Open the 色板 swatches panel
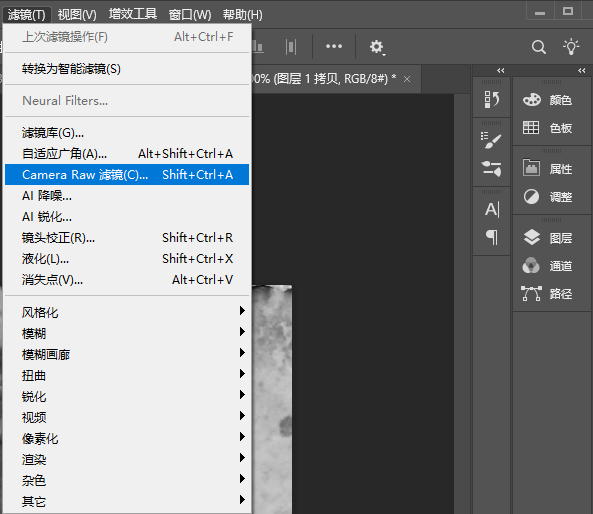593x514 pixels. pyautogui.click(x=548, y=128)
